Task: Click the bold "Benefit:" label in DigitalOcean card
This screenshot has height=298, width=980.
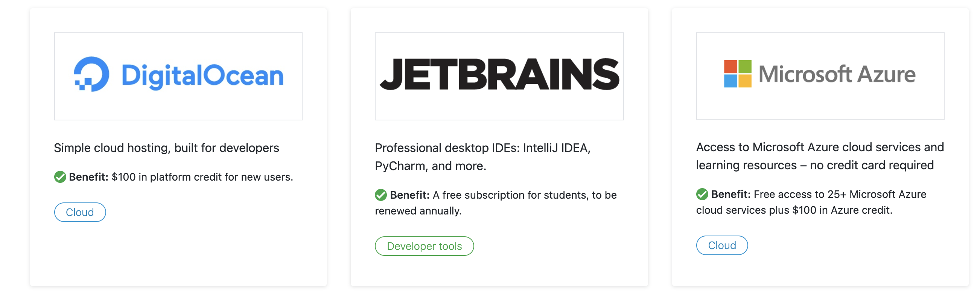Action: pos(89,177)
